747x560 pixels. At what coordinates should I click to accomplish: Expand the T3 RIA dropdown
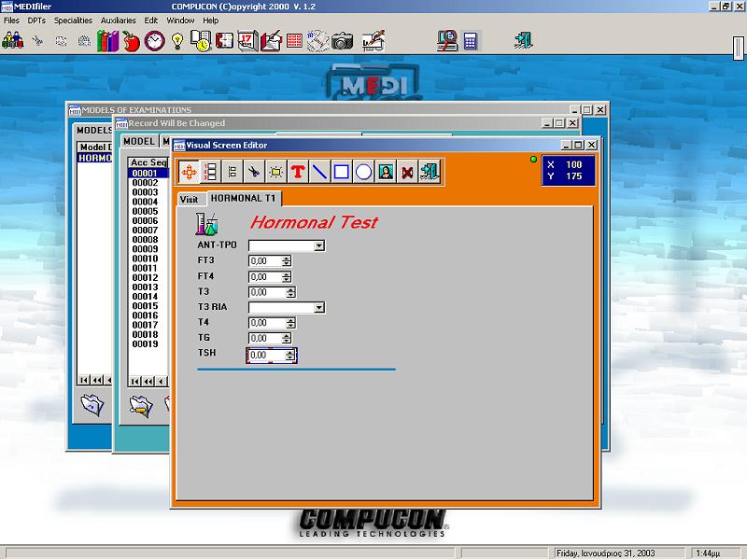319,308
